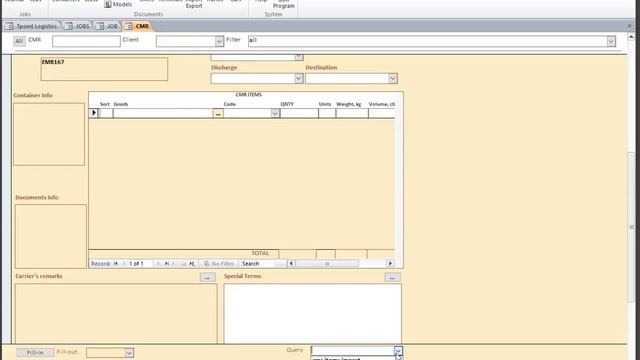The image size is (640, 360).
Task: Click the No Filter indicator
Action: (219, 264)
